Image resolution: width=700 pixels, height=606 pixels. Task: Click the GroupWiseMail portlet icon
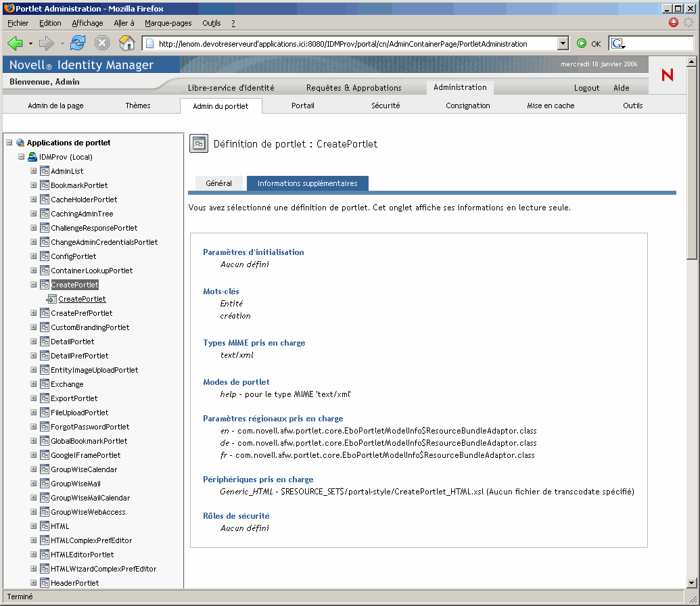click(x=44, y=484)
